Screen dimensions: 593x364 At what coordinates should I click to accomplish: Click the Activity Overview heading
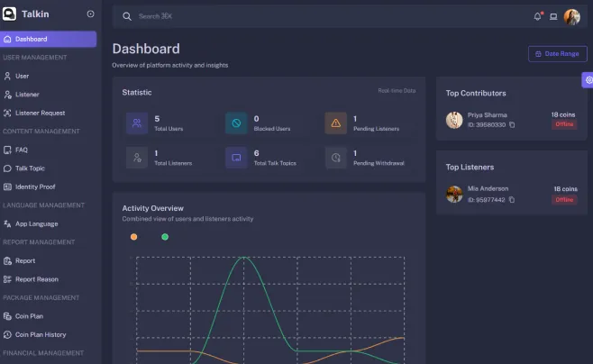coord(153,208)
